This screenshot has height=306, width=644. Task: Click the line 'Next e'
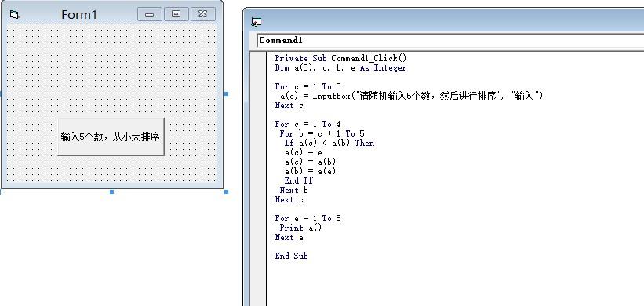click(289, 237)
